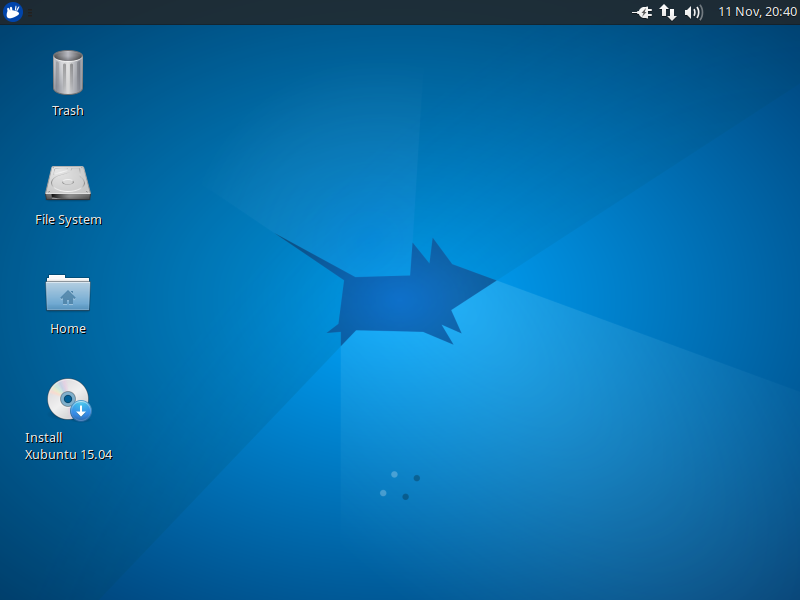Image resolution: width=800 pixels, height=600 pixels.
Task: Select the Home folder icon
Action: tap(68, 292)
